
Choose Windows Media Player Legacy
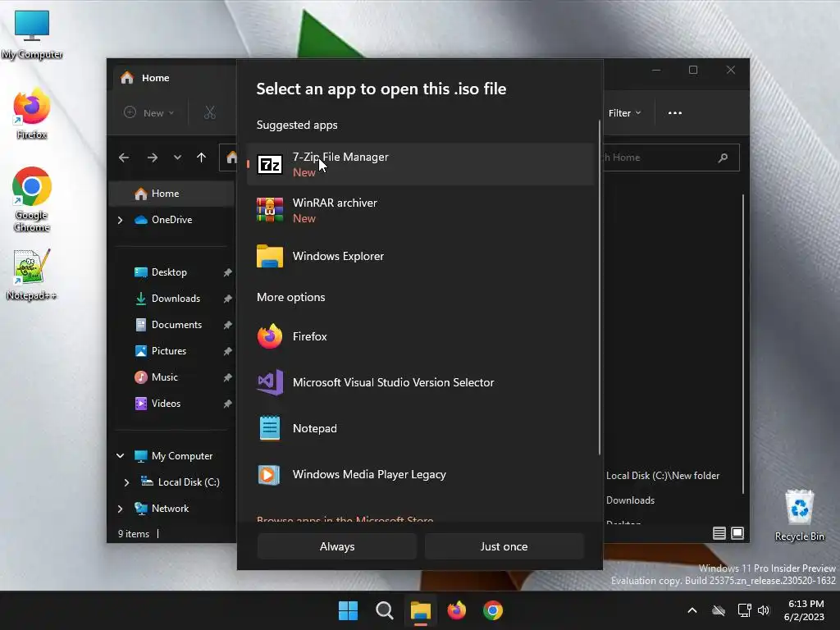click(x=421, y=475)
